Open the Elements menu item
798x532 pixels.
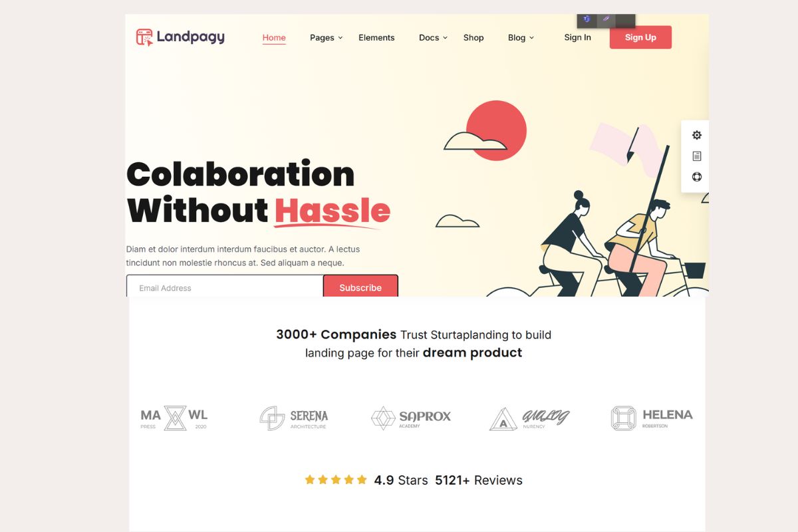click(376, 38)
